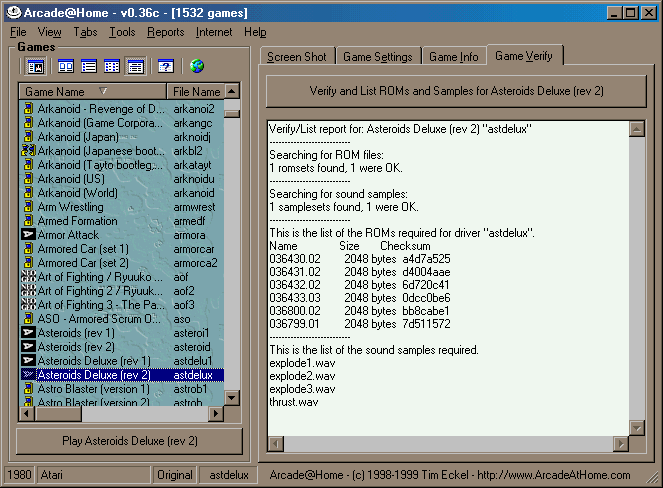Toggle the game info panel toolbar icon

(36, 66)
